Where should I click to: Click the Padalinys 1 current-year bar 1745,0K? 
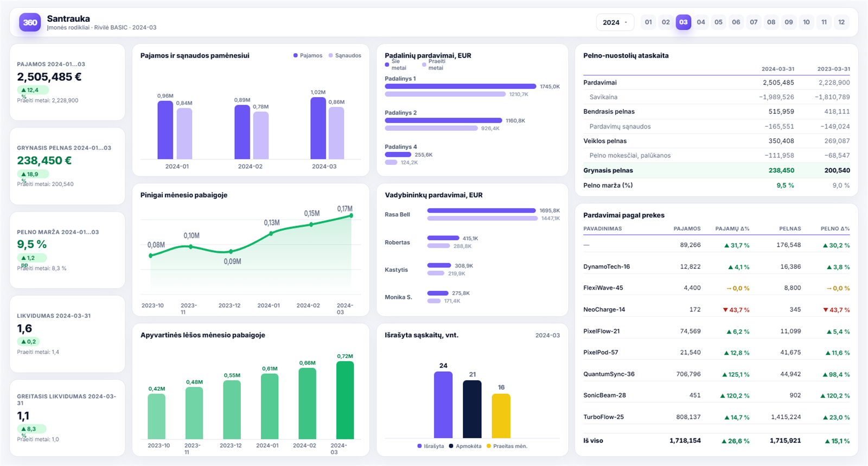coord(460,86)
